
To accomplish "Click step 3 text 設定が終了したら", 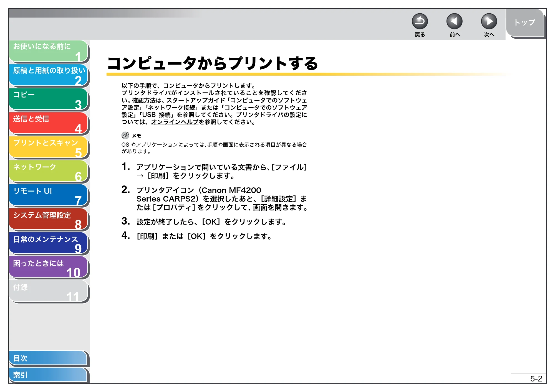I will (x=211, y=222).
